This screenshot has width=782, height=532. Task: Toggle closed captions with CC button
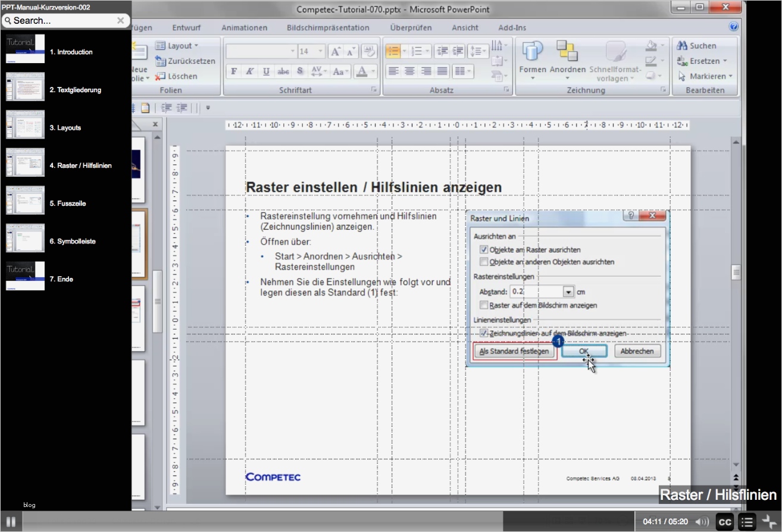click(x=724, y=522)
